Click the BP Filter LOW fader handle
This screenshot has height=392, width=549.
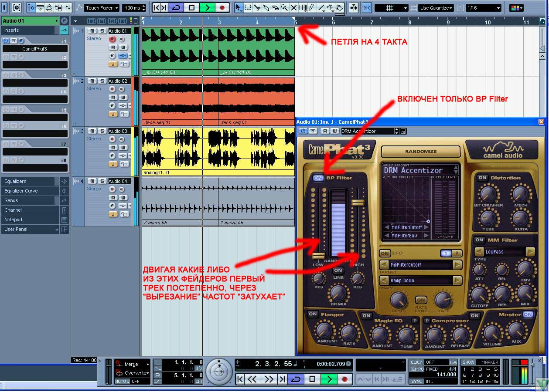pyautogui.click(x=318, y=256)
